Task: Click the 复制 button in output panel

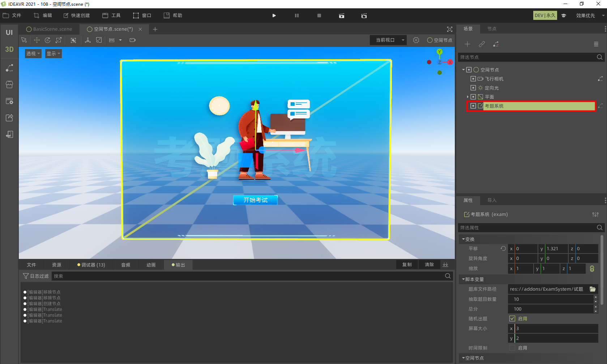Action: point(407,265)
